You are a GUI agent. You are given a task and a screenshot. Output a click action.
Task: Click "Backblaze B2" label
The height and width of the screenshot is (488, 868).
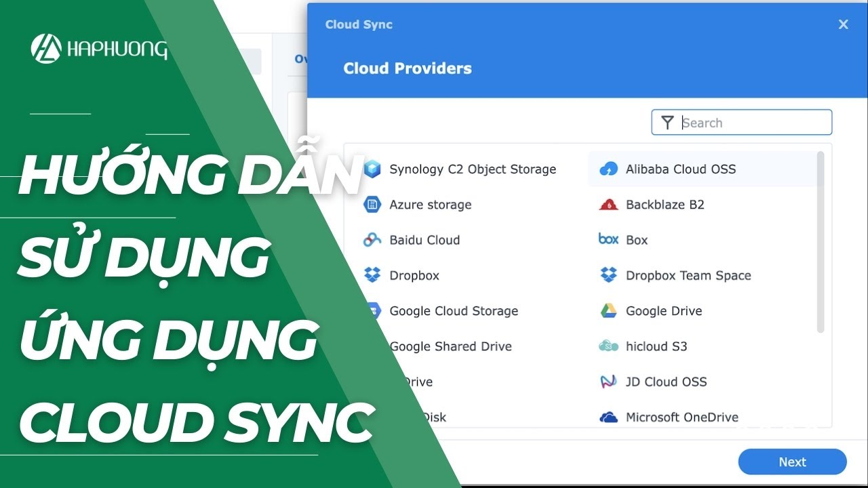point(665,205)
